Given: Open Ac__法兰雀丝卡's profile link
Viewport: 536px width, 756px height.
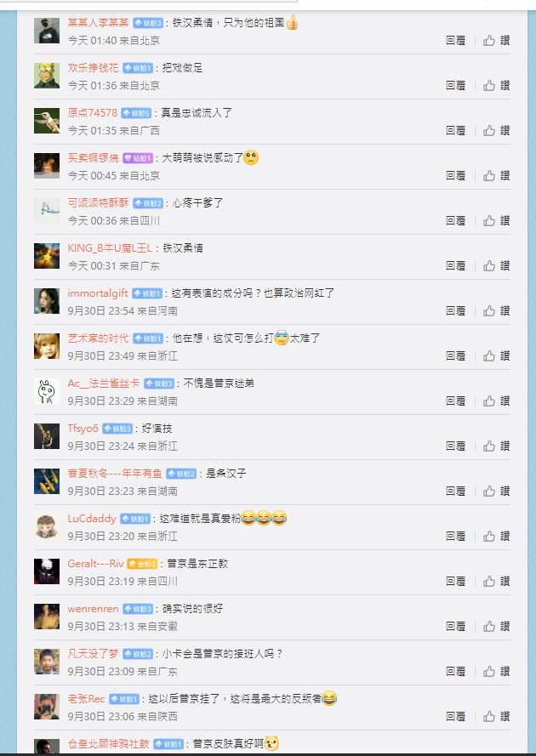Looking at the screenshot, I should tap(103, 384).
